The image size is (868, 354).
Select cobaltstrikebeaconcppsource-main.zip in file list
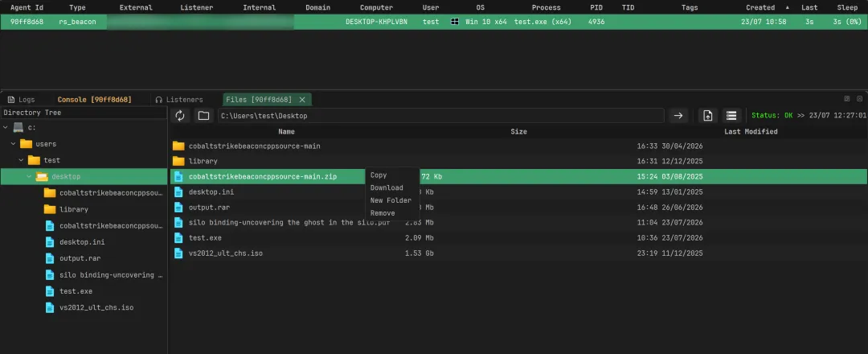262,177
